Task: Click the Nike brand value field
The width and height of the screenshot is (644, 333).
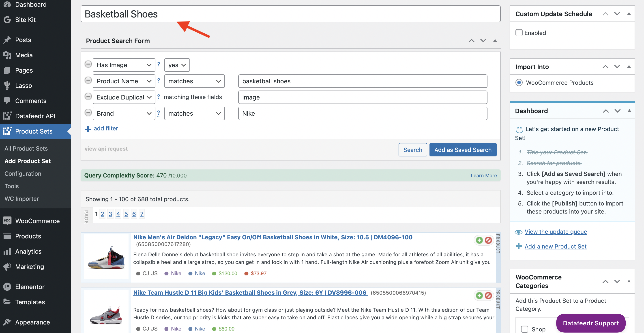Action: [x=363, y=113]
